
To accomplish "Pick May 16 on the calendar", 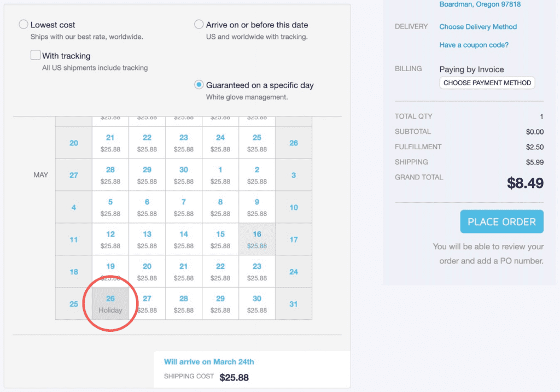I will [x=257, y=239].
